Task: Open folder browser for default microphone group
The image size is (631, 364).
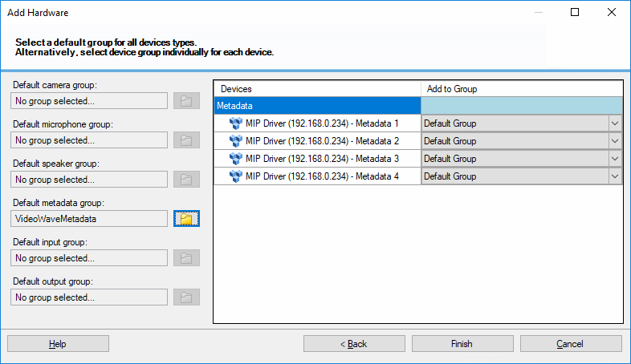Action: [186, 140]
